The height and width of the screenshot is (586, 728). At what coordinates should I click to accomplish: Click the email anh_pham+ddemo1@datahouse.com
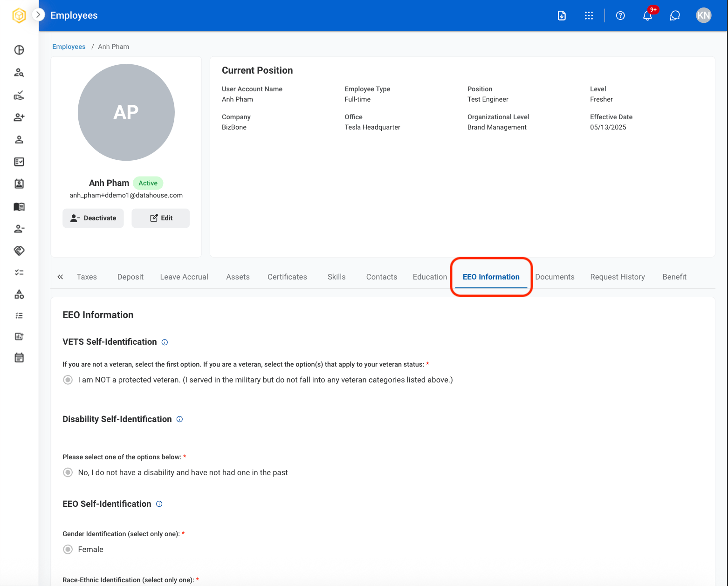point(126,195)
